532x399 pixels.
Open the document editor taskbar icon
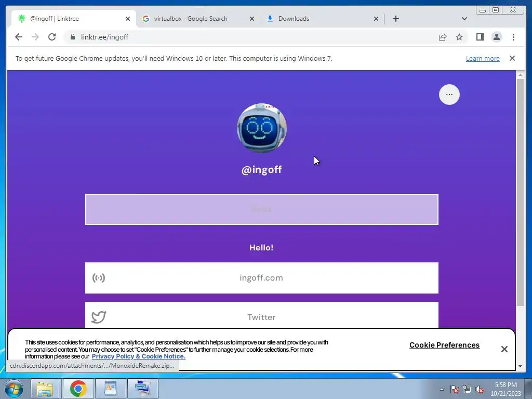click(110, 389)
